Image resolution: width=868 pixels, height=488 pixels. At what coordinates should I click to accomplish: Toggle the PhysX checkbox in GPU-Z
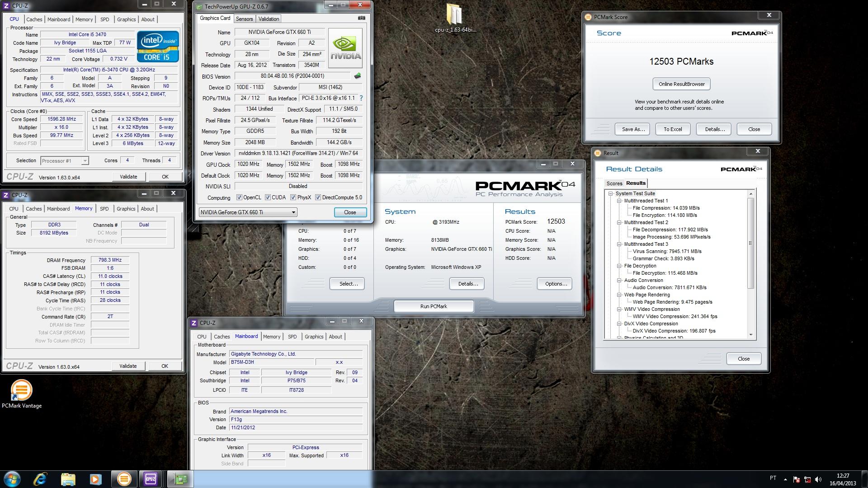tap(293, 197)
